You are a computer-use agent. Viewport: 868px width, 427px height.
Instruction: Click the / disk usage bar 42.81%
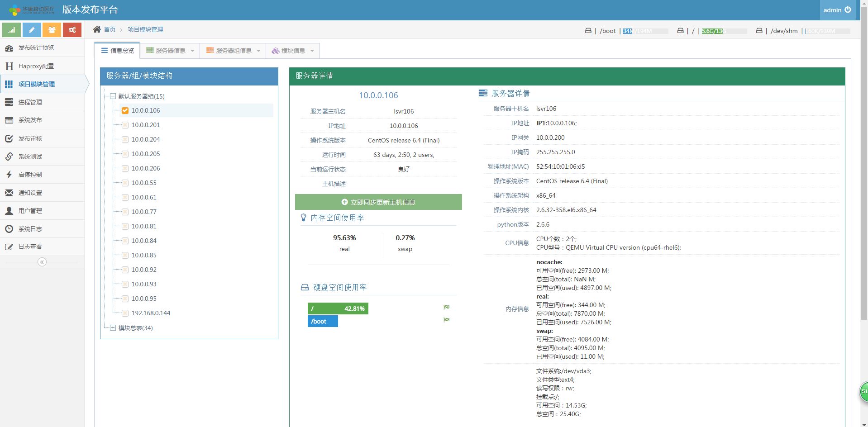click(338, 308)
